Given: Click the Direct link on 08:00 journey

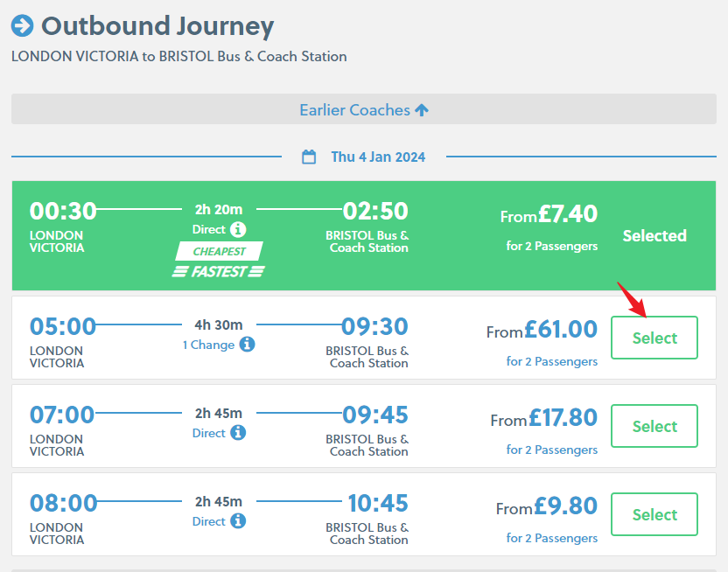Looking at the screenshot, I should (x=209, y=521).
